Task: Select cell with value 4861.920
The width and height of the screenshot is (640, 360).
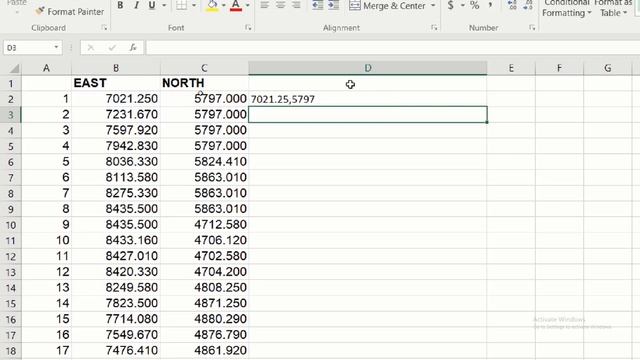Action: 204,351
